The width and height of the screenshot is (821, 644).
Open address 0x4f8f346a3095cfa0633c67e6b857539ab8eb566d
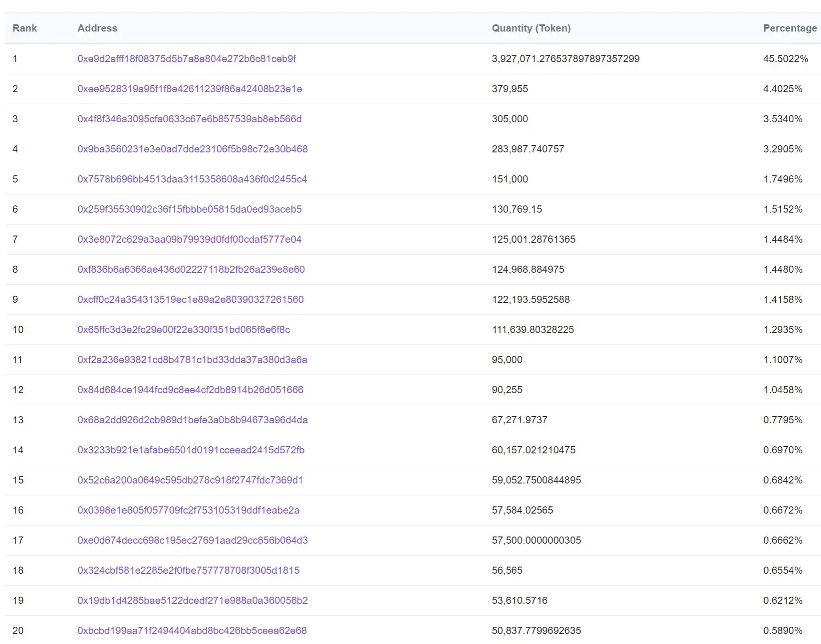190,119
